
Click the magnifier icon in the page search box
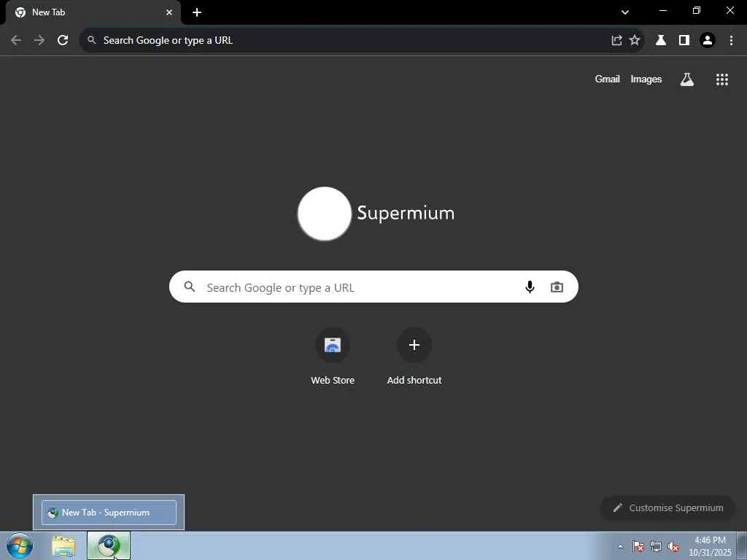click(190, 287)
